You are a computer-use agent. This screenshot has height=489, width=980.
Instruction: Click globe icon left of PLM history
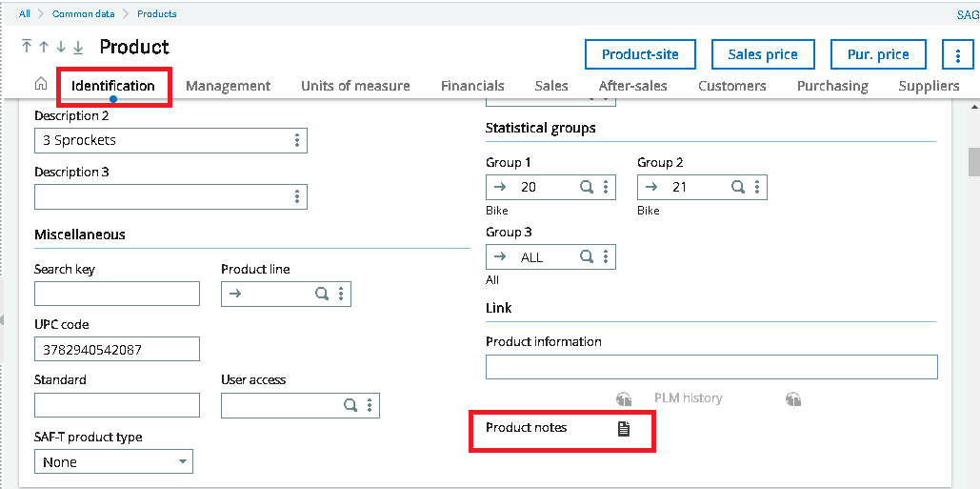(x=623, y=399)
